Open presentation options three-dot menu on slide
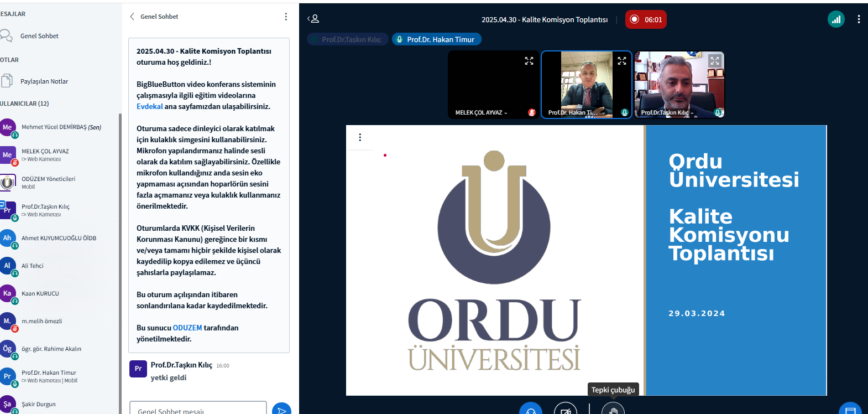This screenshot has height=414, width=868. [x=360, y=137]
